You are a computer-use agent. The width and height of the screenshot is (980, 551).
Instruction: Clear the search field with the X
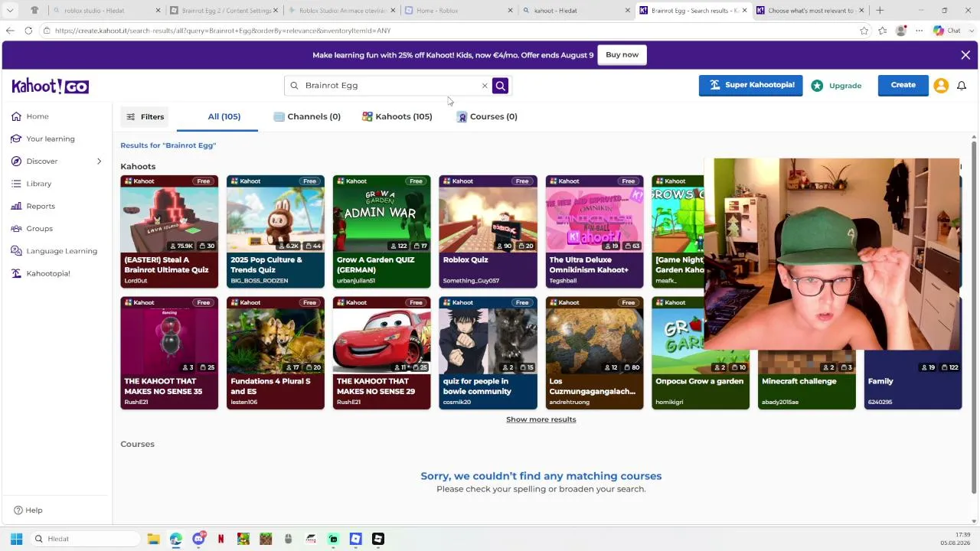tap(485, 86)
